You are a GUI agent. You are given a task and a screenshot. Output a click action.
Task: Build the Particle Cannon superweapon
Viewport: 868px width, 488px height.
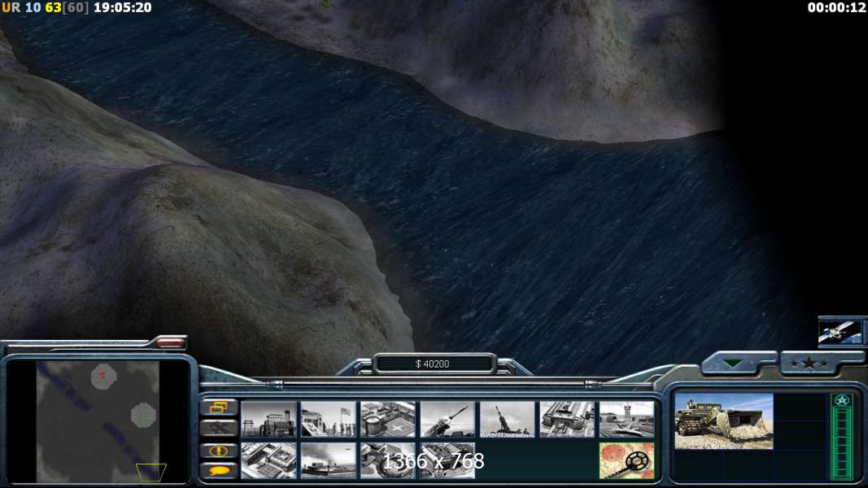[x=388, y=460]
